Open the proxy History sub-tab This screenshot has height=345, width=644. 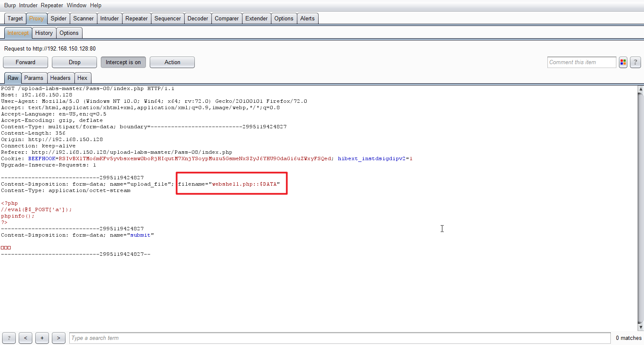point(44,33)
